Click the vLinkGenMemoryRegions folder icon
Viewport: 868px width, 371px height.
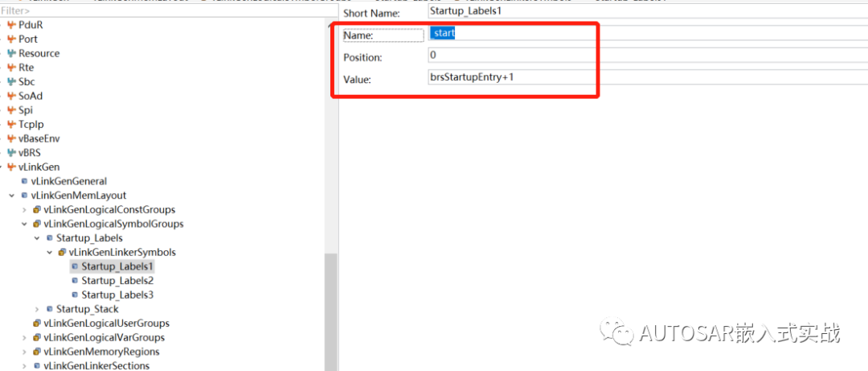36,352
